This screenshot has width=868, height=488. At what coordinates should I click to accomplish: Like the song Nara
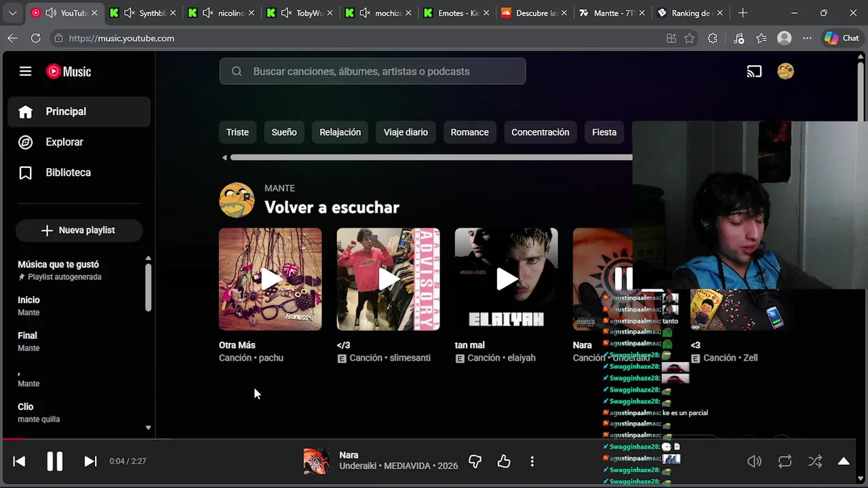[x=503, y=462]
